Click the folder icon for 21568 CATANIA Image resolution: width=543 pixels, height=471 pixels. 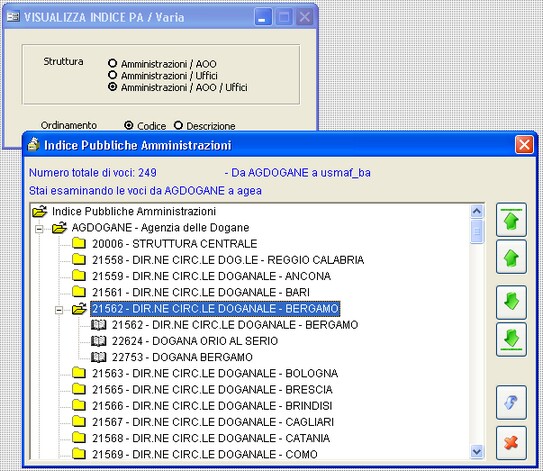79,438
